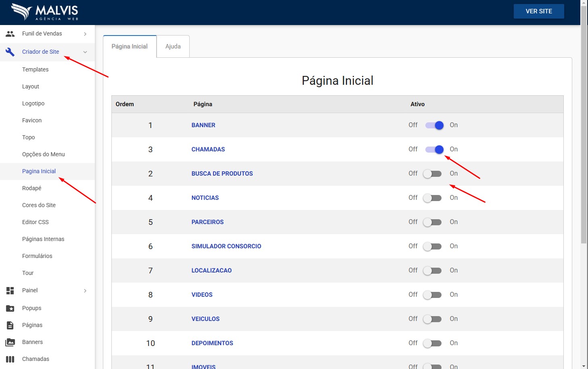Collapse the Criador de Site menu arrow
The width and height of the screenshot is (588, 369).
85,52
